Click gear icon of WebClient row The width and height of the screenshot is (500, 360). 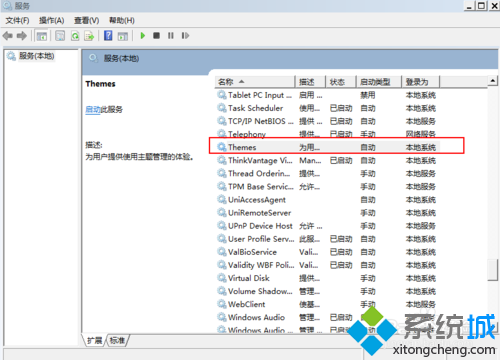(x=222, y=304)
